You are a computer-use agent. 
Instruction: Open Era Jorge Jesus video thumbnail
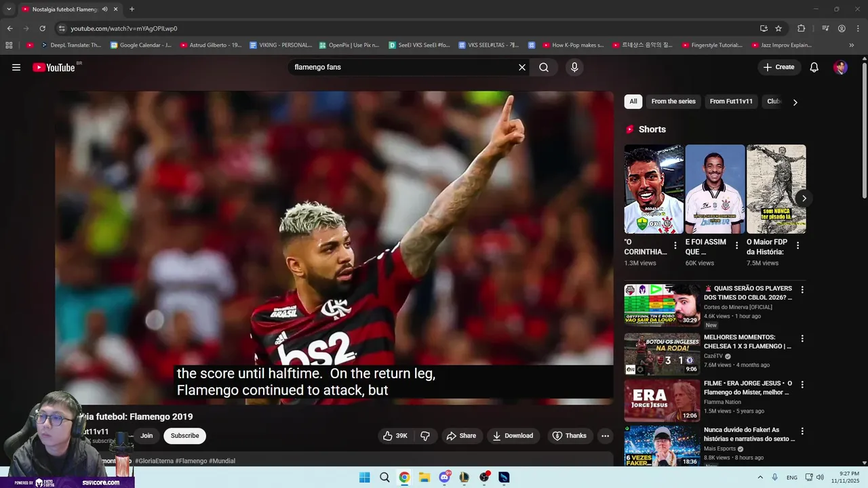[662, 401]
